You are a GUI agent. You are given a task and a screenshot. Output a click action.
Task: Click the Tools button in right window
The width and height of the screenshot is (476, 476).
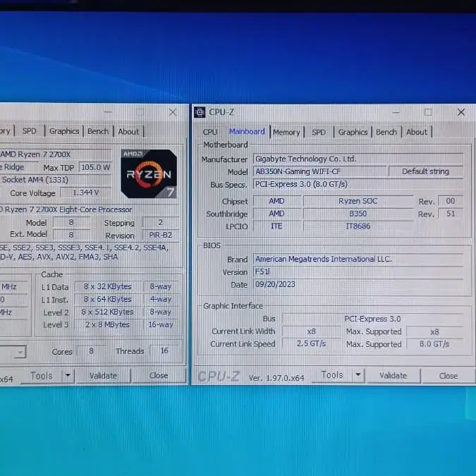[332, 375]
